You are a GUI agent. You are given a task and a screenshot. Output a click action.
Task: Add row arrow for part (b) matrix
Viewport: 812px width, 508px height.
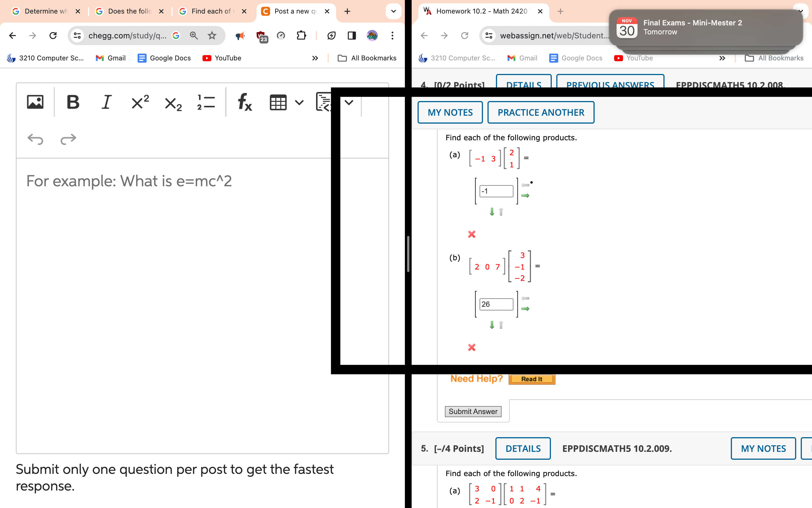pos(492,325)
